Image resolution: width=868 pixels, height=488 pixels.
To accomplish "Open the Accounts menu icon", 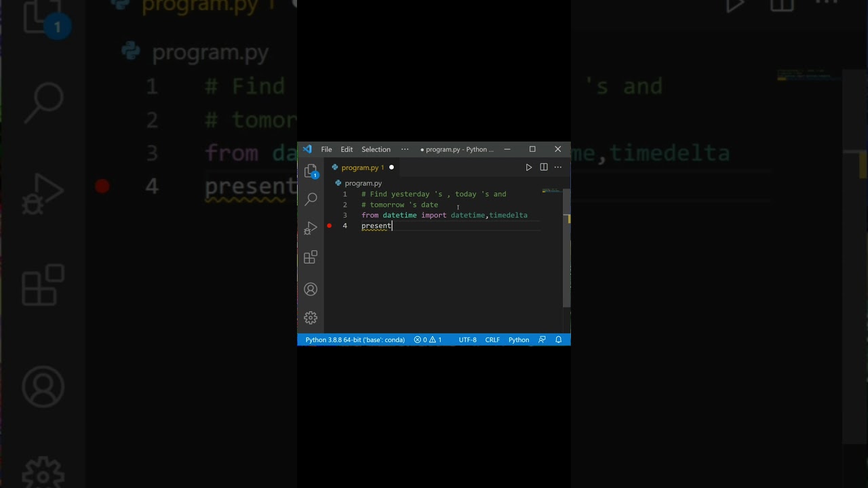I will pyautogui.click(x=311, y=289).
